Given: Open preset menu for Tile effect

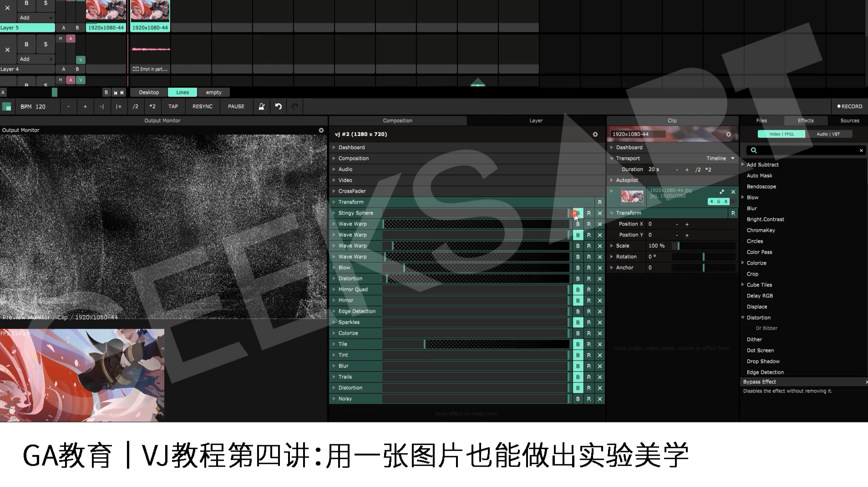Looking at the screenshot, I should [x=589, y=344].
